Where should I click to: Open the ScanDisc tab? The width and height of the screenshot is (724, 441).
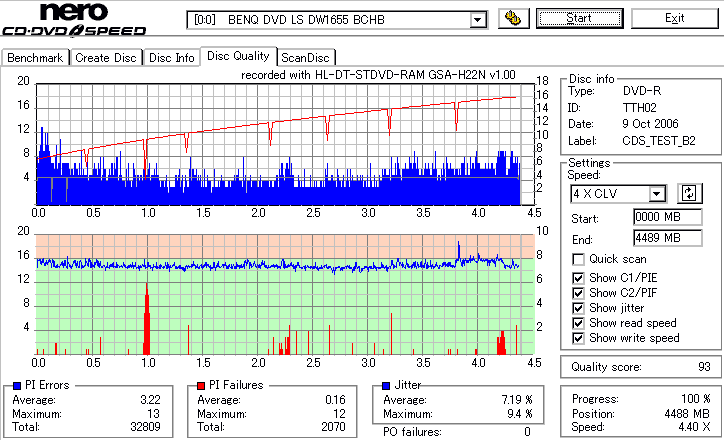coord(305,58)
